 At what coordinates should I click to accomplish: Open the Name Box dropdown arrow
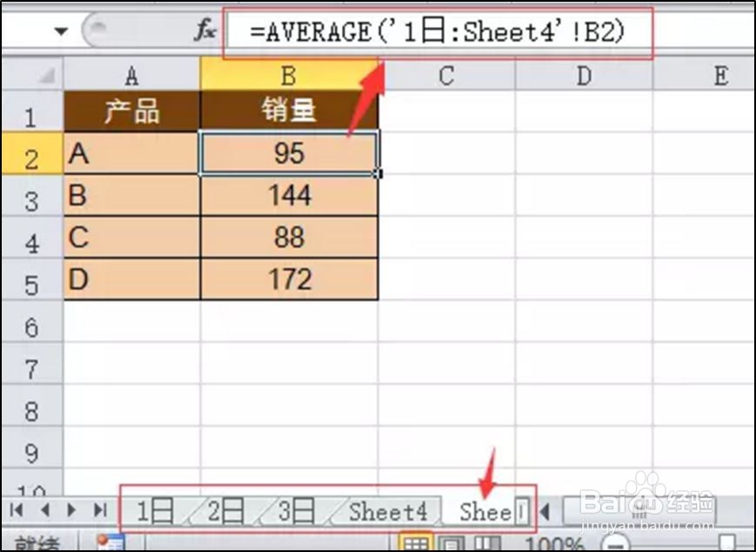pos(61,29)
